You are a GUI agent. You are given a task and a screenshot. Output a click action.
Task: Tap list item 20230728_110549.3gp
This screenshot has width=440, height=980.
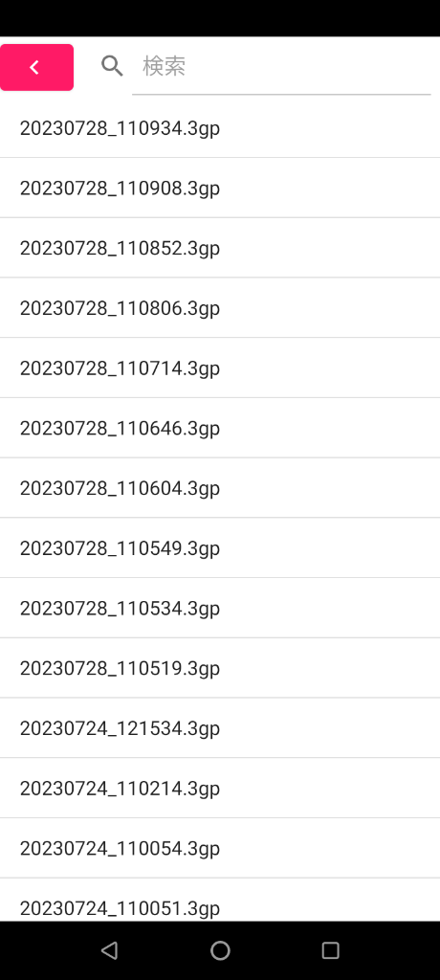point(220,548)
